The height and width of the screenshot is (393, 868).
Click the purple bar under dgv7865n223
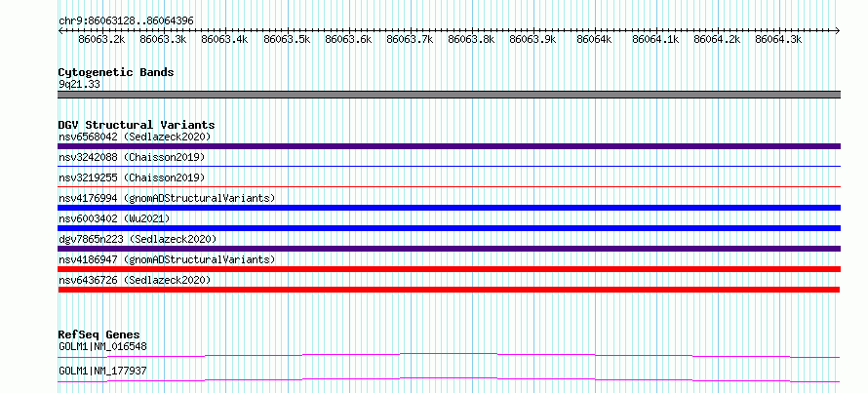tap(449, 249)
